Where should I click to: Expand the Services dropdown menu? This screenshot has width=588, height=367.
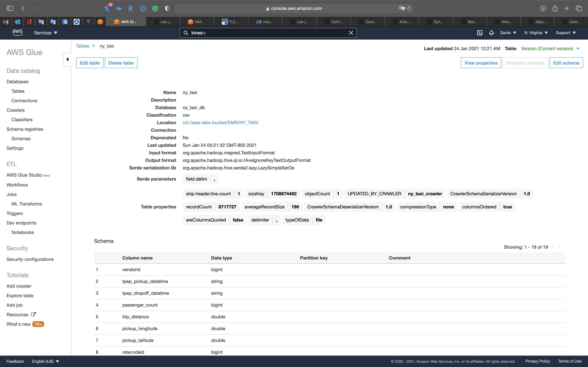tap(45, 33)
